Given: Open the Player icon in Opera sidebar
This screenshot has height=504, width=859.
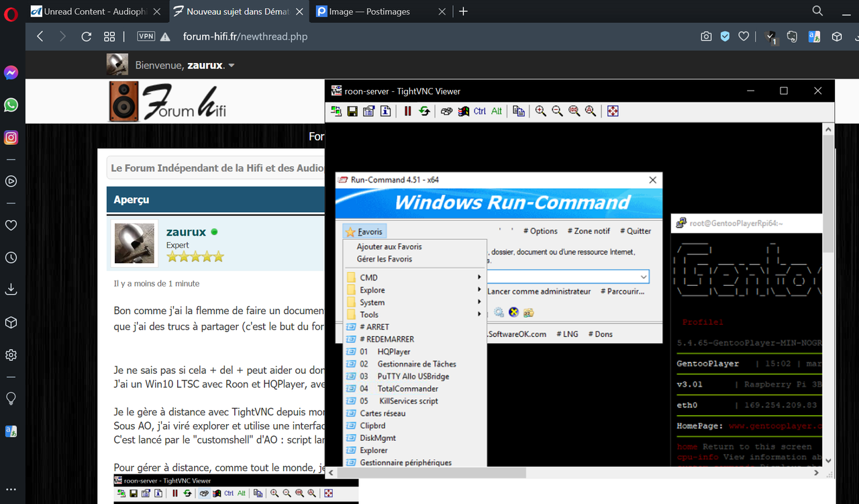Looking at the screenshot, I should 11,181.
